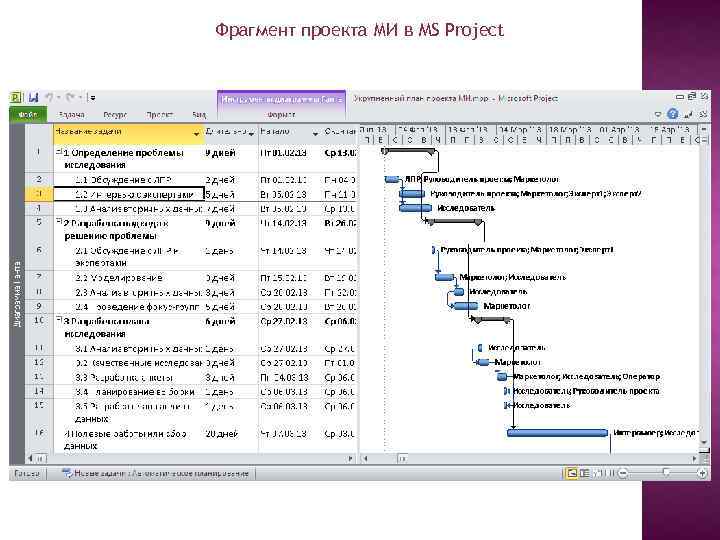Open the Начало column filter dropdown
720x540 pixels.
315,134
